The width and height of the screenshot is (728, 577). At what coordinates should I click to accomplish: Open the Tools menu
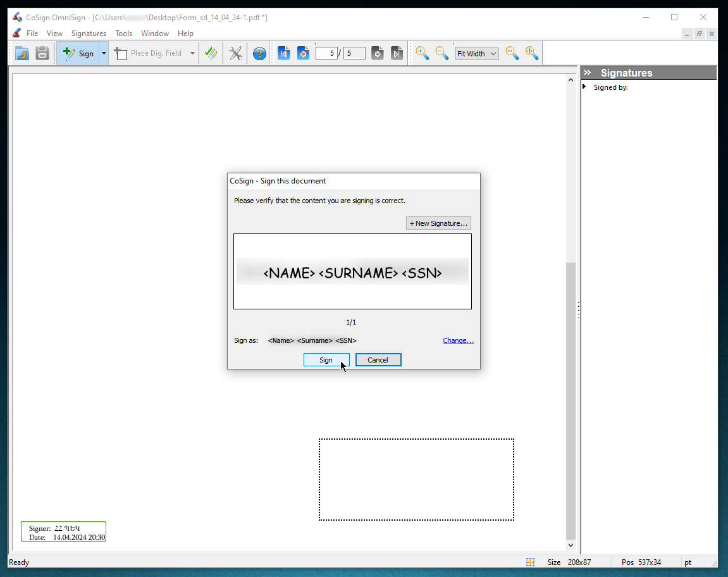[123, 34]
